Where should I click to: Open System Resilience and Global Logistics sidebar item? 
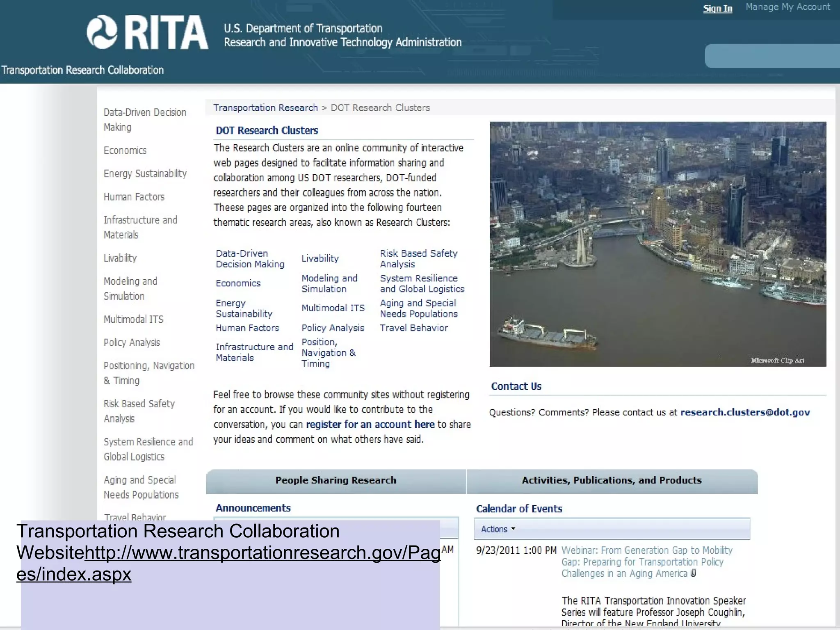coord(148,449)
